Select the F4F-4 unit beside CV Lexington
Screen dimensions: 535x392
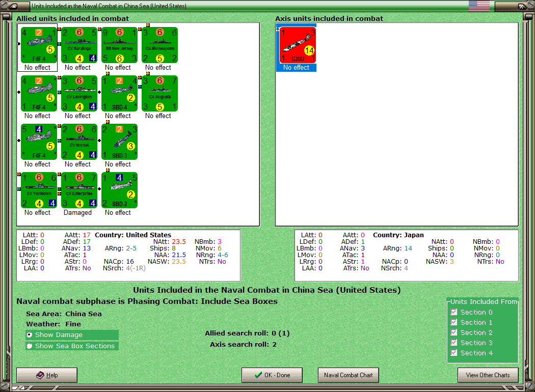(39, 94)
